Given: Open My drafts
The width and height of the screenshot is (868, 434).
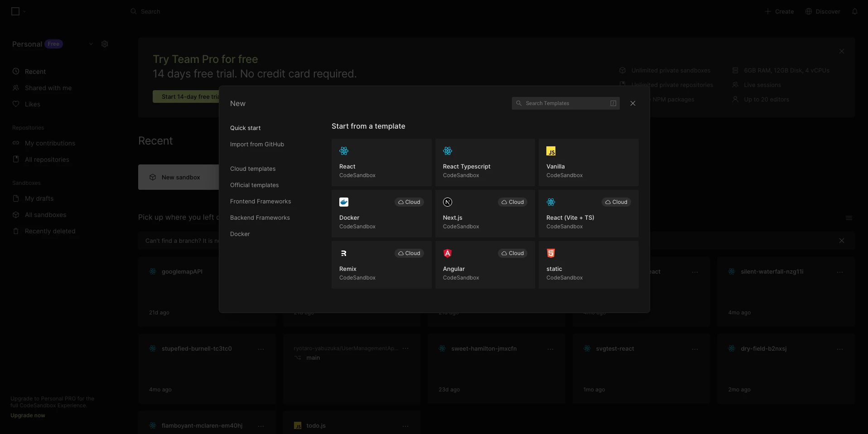Looking at the screenshot, I should point(39,198).
